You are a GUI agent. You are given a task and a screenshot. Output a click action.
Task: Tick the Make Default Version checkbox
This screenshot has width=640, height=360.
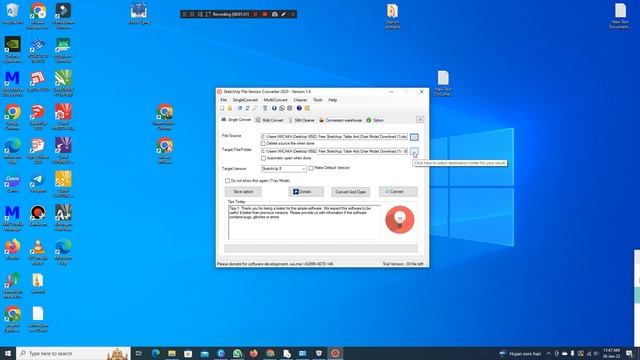(x=311, y=168)
